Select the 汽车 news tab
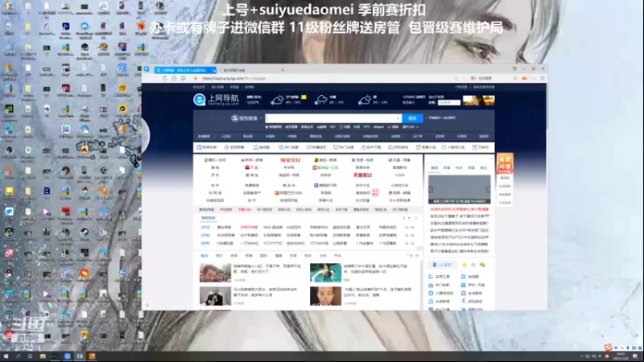 tap(337, 255)
